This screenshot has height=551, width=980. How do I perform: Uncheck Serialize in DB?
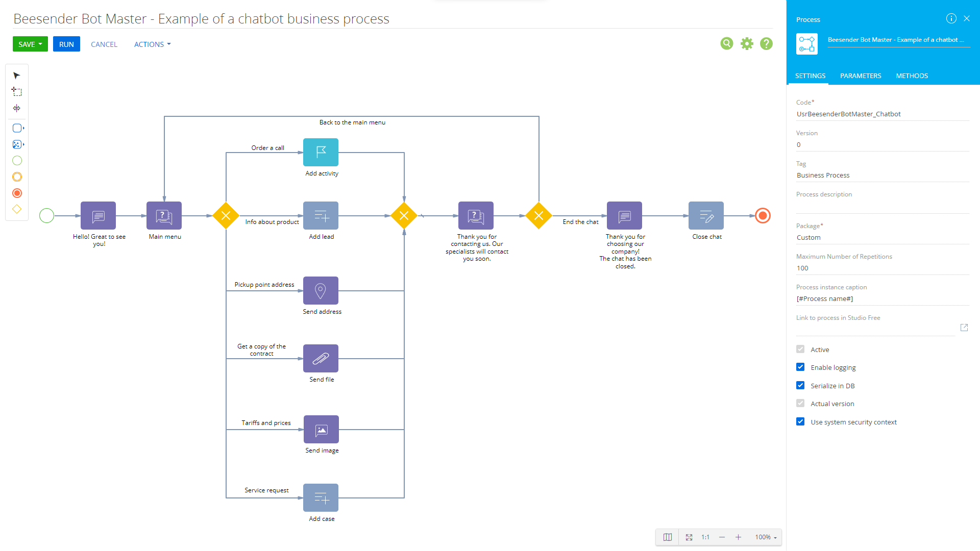click(800, 386)
